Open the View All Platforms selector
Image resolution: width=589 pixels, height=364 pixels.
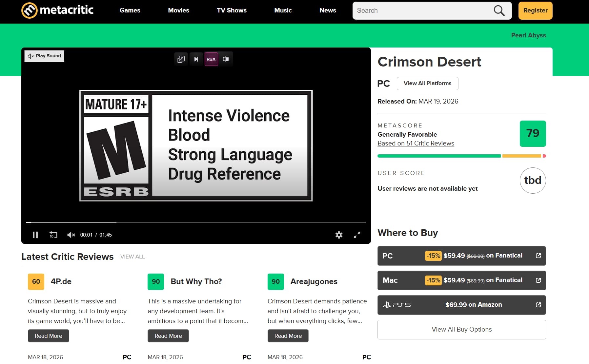pyautogui.click(x=427, y=84)
